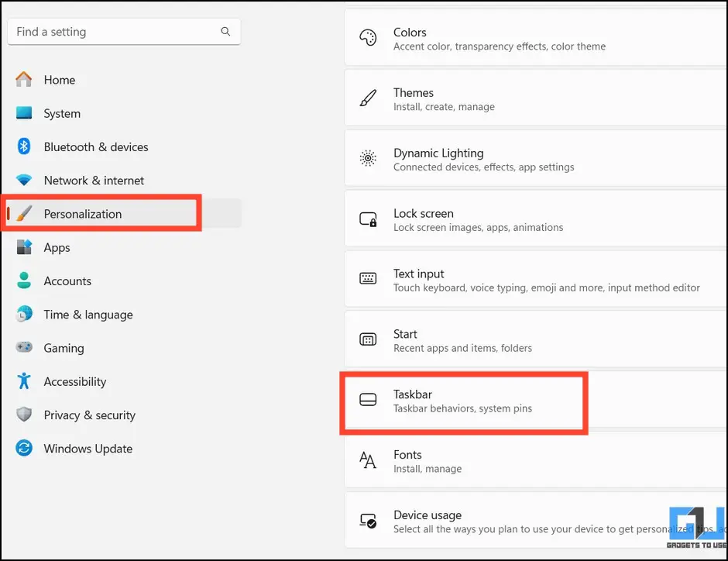Click the Colors palette icon
This screenshot has width=728, height=561.
coord(368,38)
